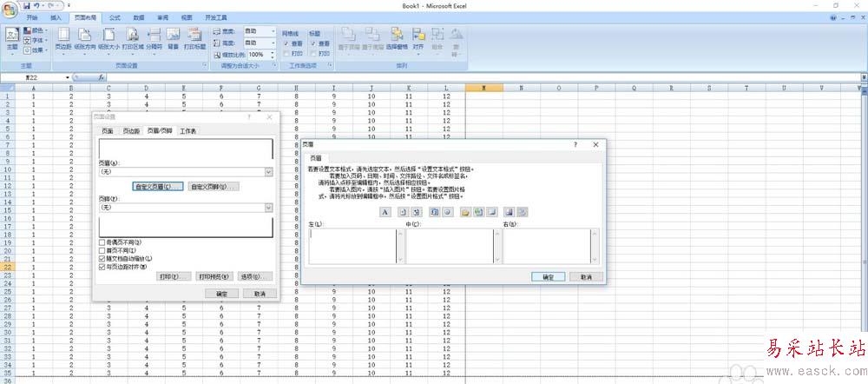Open the Themes (主题) gallery button
This screenshot has height=384, width=868.
click(12, 41)
